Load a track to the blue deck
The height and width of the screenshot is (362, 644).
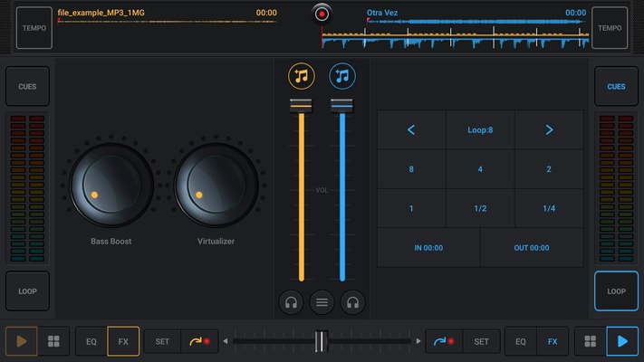342,76
